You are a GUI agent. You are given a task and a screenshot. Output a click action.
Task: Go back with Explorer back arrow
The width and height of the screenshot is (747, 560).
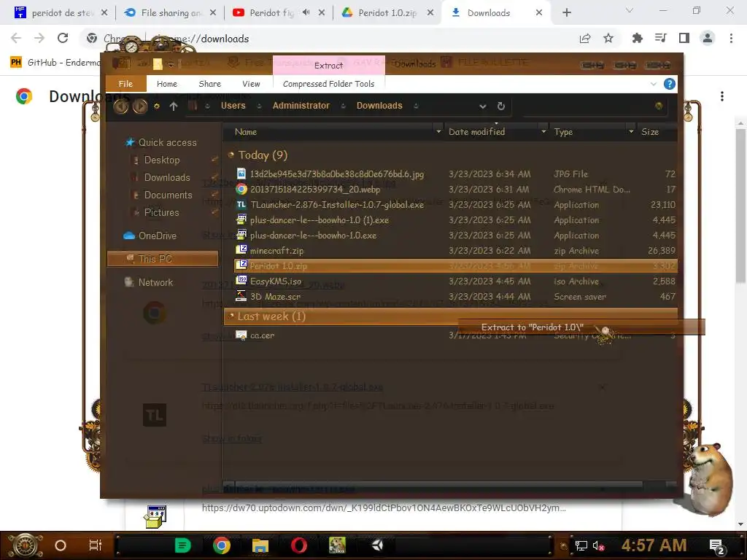[x=121, y=106]
